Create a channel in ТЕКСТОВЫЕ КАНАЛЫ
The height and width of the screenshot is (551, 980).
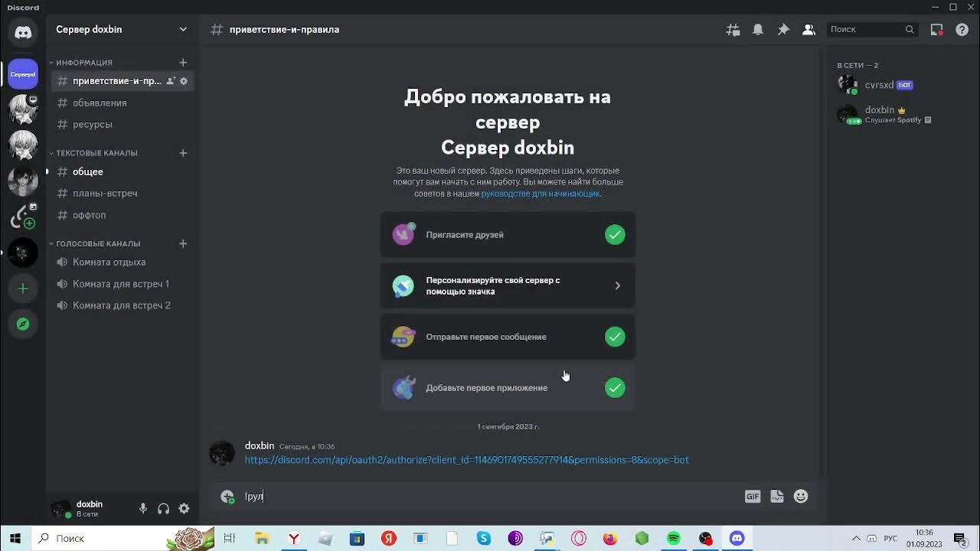coord(183,153)
